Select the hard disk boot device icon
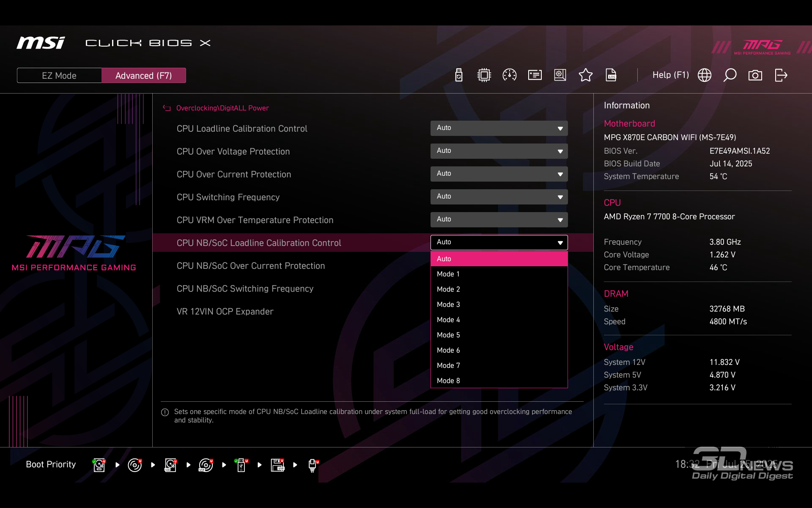Screen dimensions: 812x508 99,465
